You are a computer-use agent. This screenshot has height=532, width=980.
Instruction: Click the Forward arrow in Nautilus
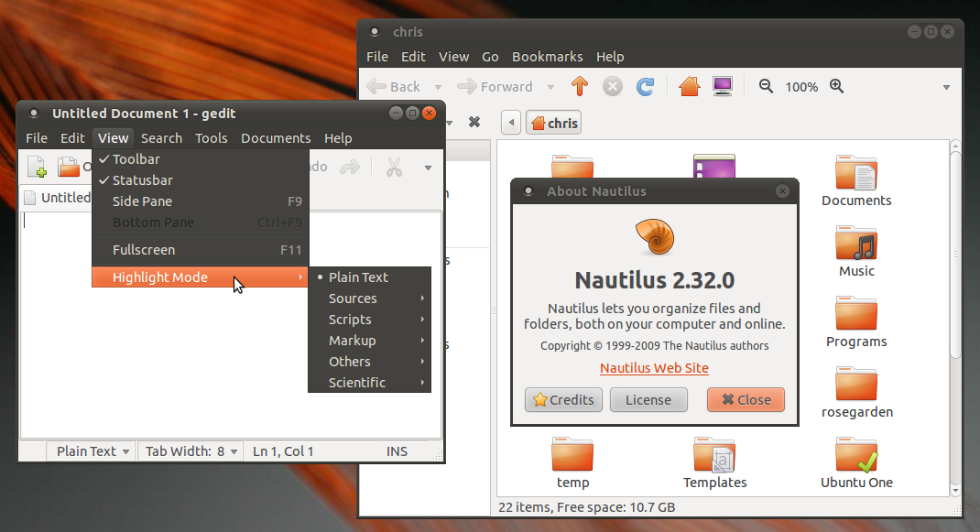(467, 86)
